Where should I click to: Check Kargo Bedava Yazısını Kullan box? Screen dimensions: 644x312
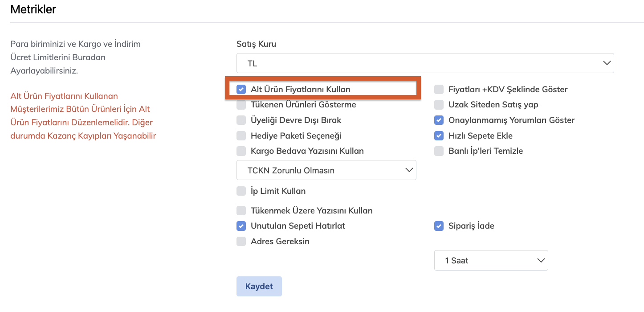[x=241, y=151]
